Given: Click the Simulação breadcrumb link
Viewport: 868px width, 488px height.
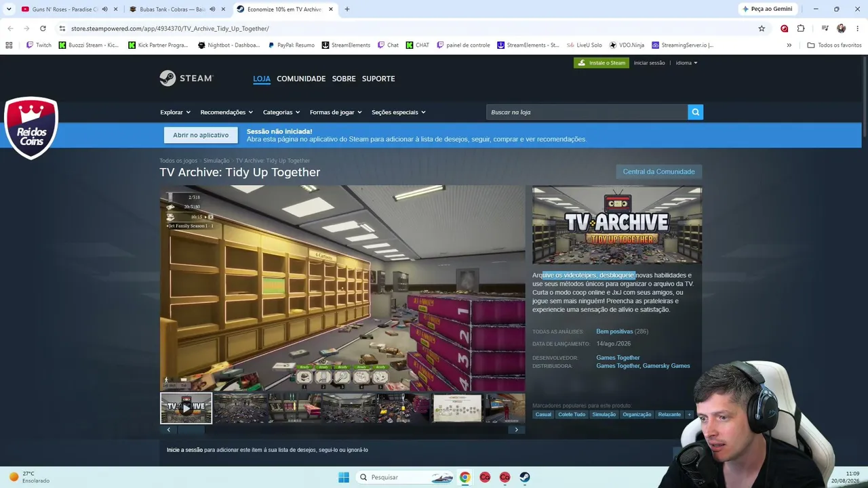Looking at the screenshot, I should 216,161.
